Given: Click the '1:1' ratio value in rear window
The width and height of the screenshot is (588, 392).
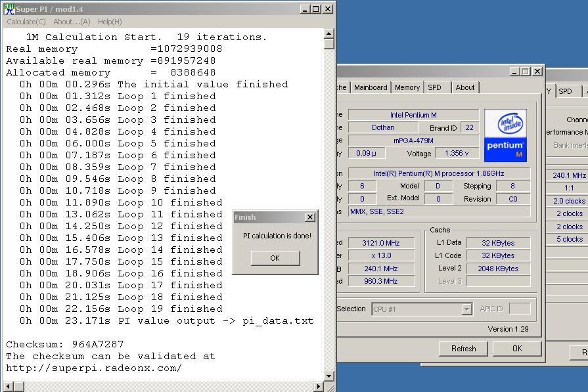Looking at the screenshot, I should pyautogui.click(x=569, y=188).
